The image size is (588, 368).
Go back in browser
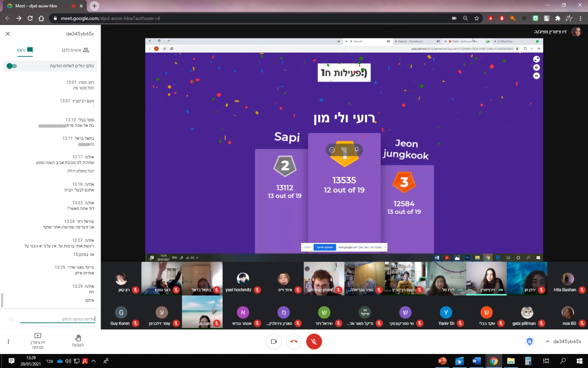coord(8,18)
